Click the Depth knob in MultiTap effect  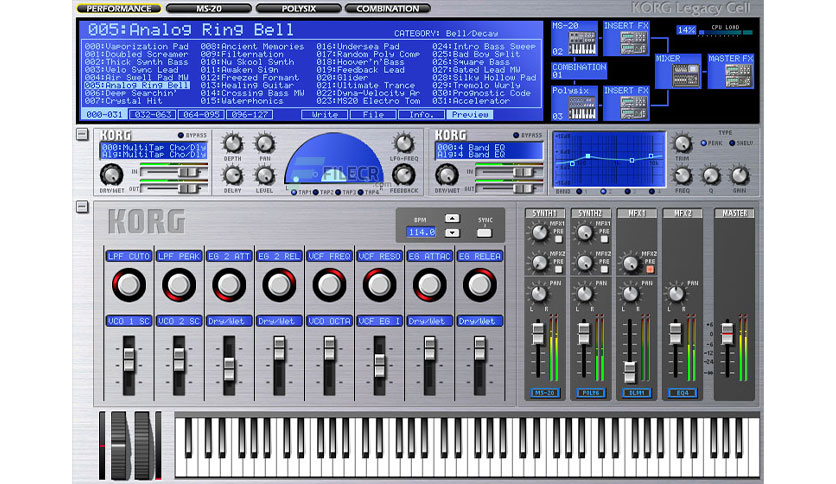232,143
